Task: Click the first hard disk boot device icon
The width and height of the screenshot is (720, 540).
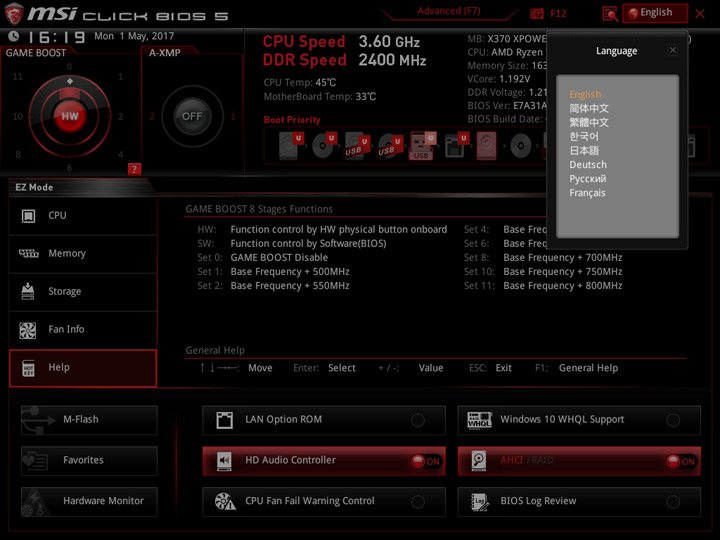Action: 291,146
